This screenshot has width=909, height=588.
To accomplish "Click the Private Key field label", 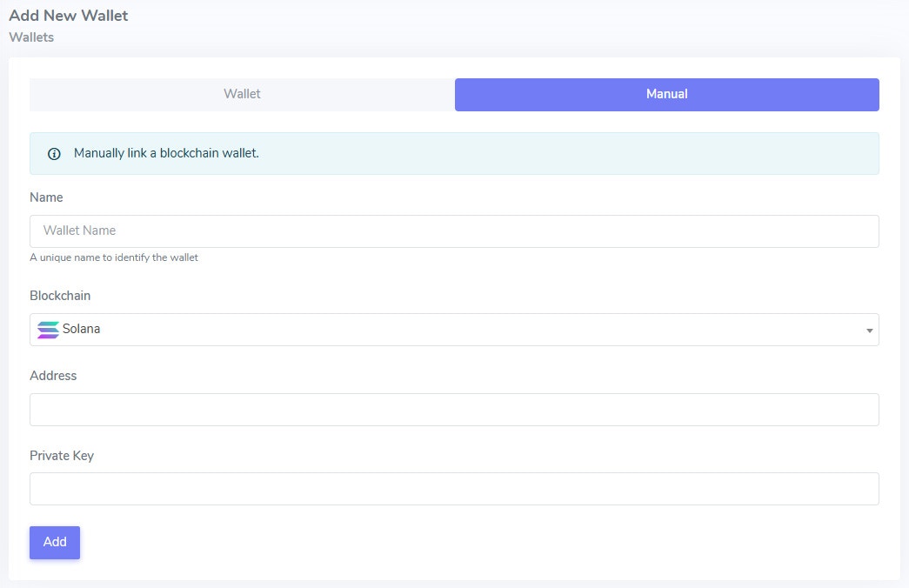I will coord(62,456).
